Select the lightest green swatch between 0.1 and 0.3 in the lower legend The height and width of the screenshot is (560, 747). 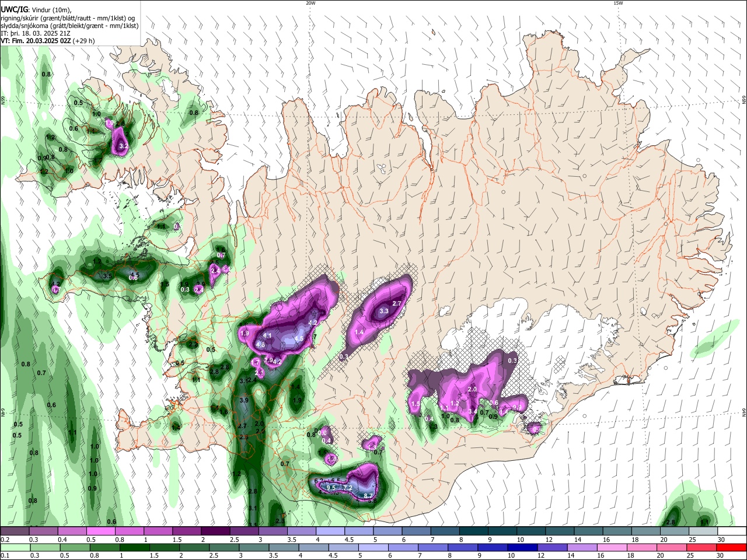point(15,547)
